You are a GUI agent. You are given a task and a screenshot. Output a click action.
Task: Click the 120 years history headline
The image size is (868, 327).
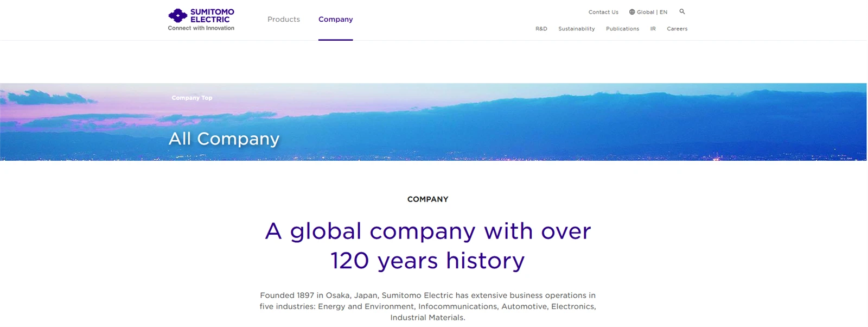428,261
